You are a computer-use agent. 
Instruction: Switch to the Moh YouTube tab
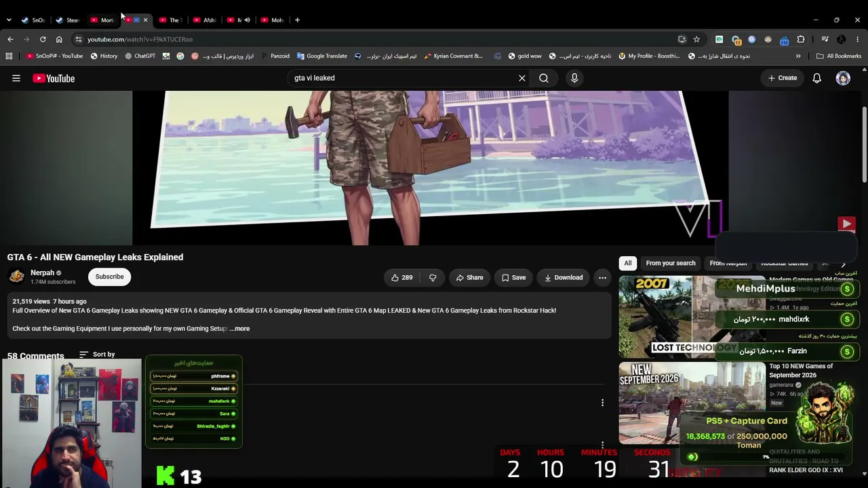coord(273,20)
